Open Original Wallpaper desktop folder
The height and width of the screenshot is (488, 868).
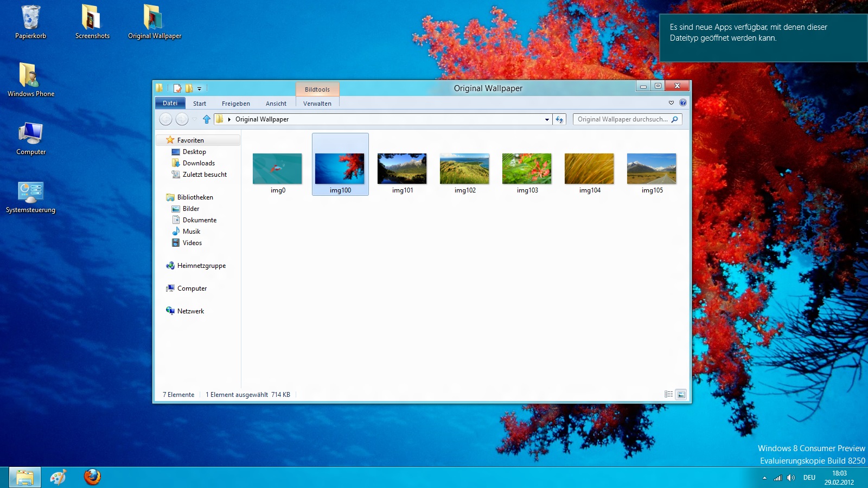tap(155, 22)
